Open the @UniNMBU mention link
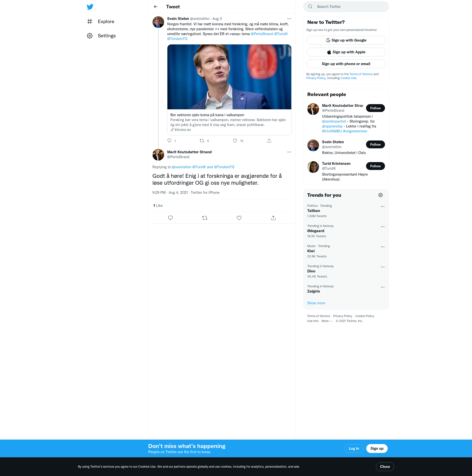 click(x=332, y=131)
